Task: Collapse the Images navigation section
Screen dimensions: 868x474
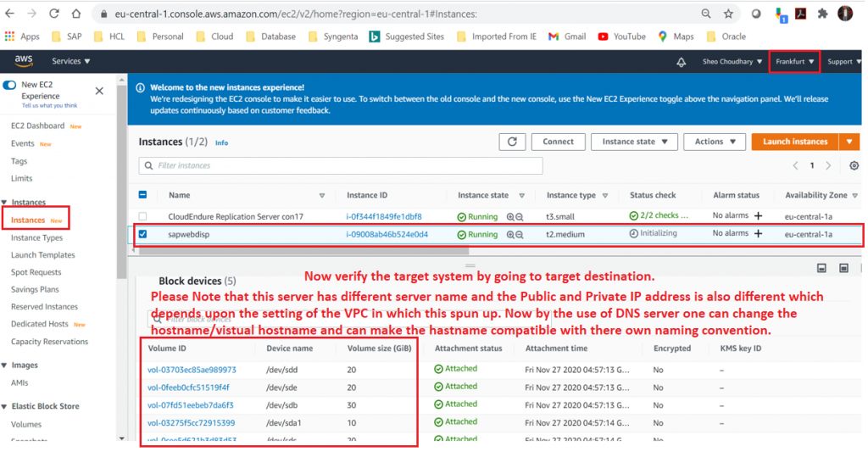Action: (x=4, y=365)
